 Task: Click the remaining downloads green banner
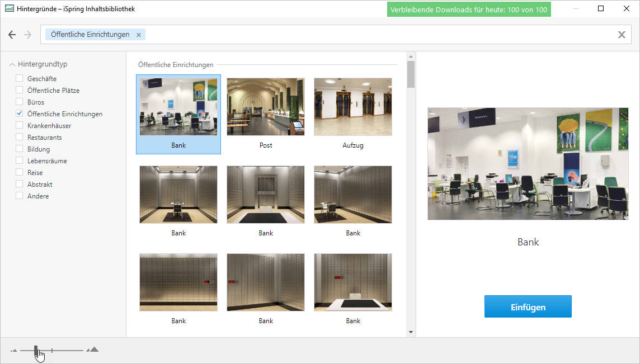click(x=469, y=10)
